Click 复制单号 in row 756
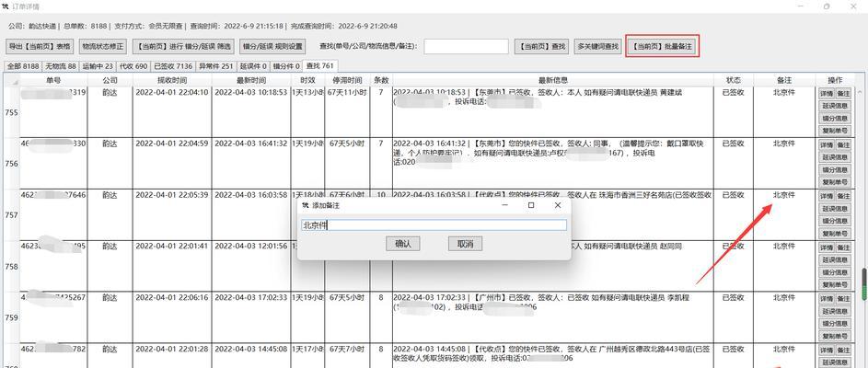This screenshot has height=368, width=868. [x=835, y=182]
